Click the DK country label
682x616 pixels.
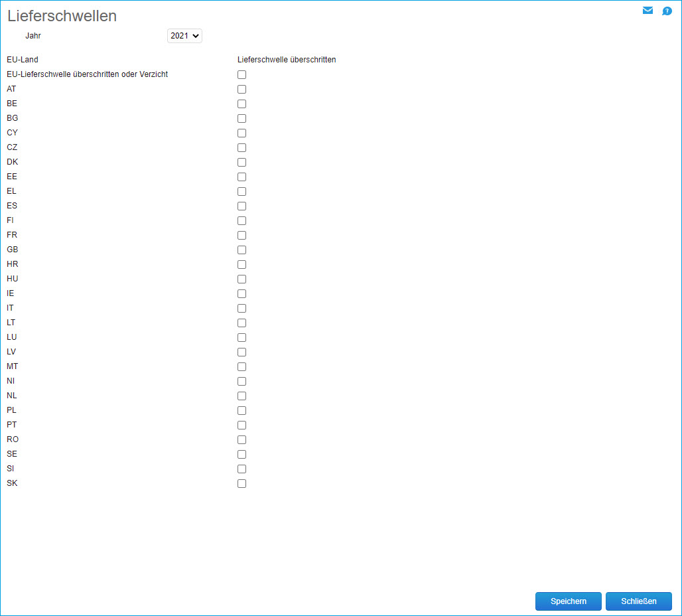point(12,162)
